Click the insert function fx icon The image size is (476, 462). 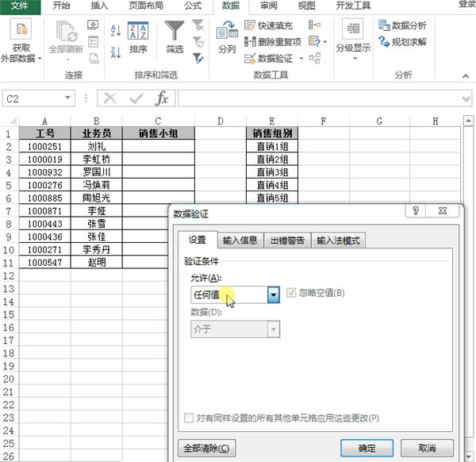[162, 98]
